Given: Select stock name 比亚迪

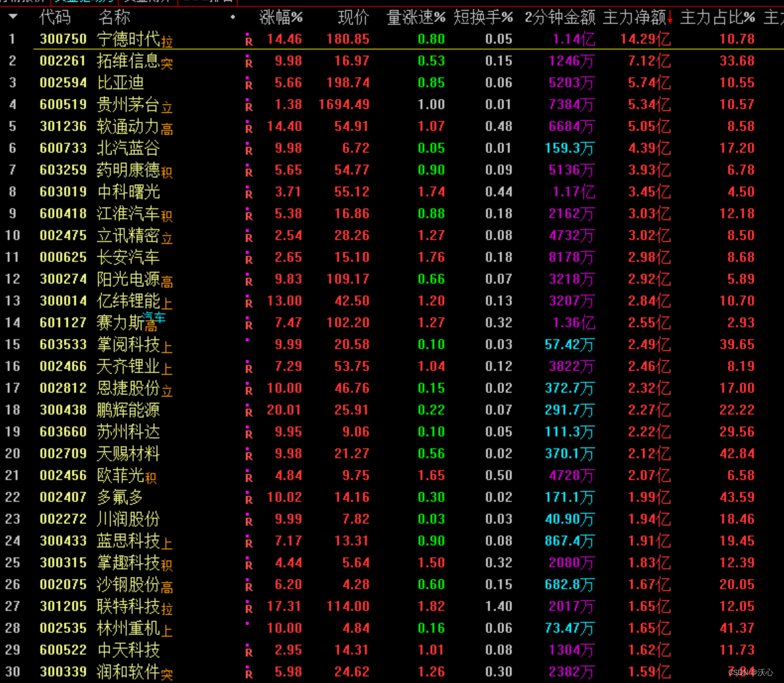Looking at the screenshot, I should click(x=120, y=83).
